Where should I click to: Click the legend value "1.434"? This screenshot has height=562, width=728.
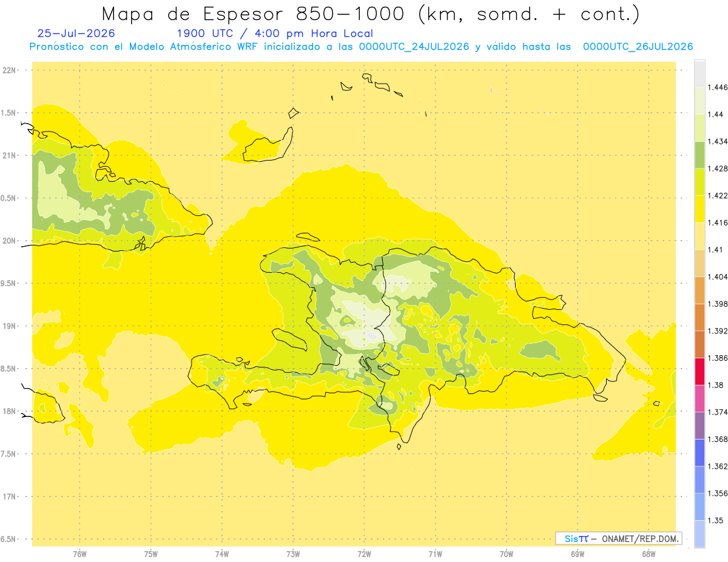719,141
